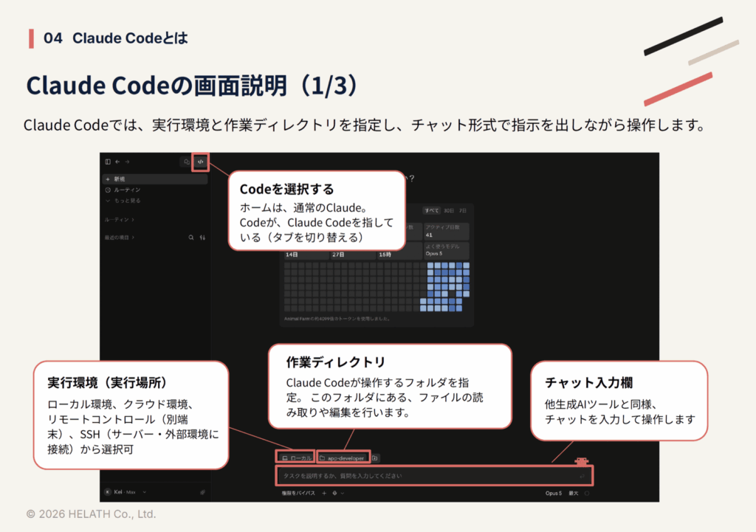This screenshot has height=532, width=756.
Task: Toggle the sidebar panel icon
Action: pyautogui.click(x=108, y=162)
